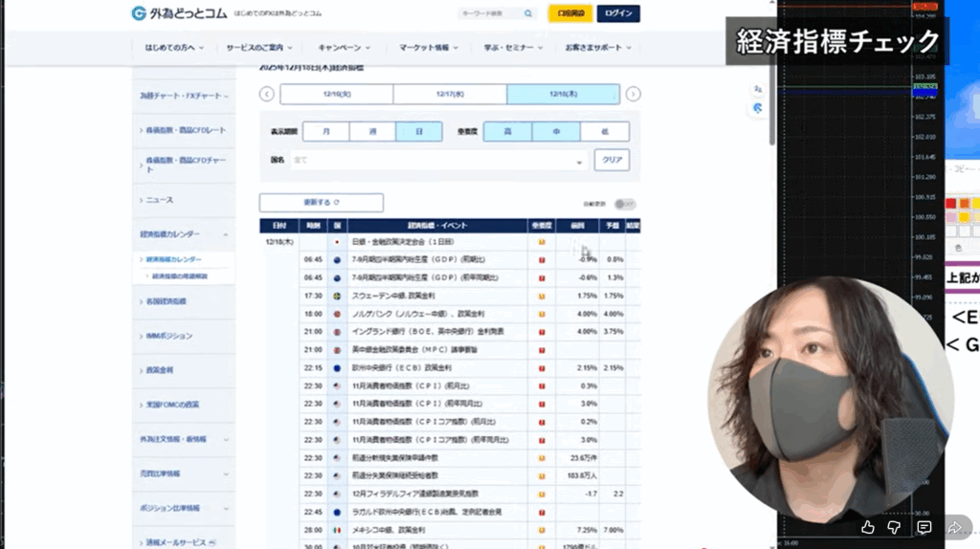The width and height of the screenshot is (980, 549).
Task: Collapse 経済指標カレンダー sidebar section
Action: pos(226,234)
